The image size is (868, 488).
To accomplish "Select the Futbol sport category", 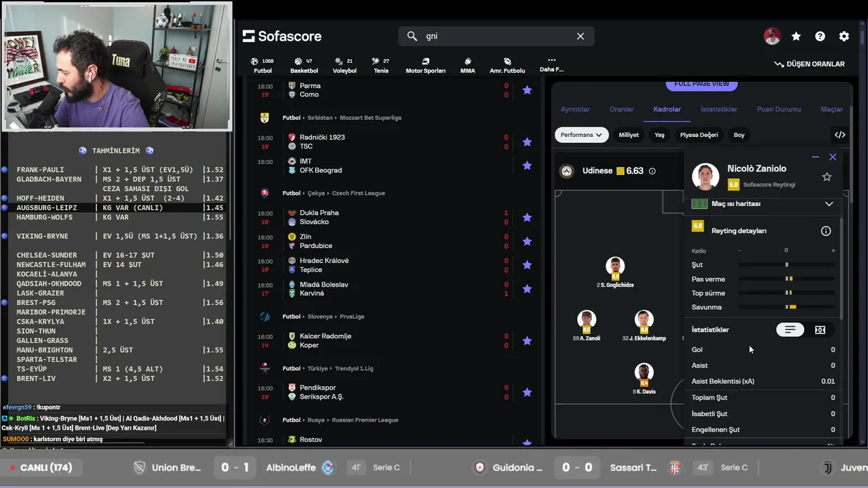I will [x=262, y=65].
